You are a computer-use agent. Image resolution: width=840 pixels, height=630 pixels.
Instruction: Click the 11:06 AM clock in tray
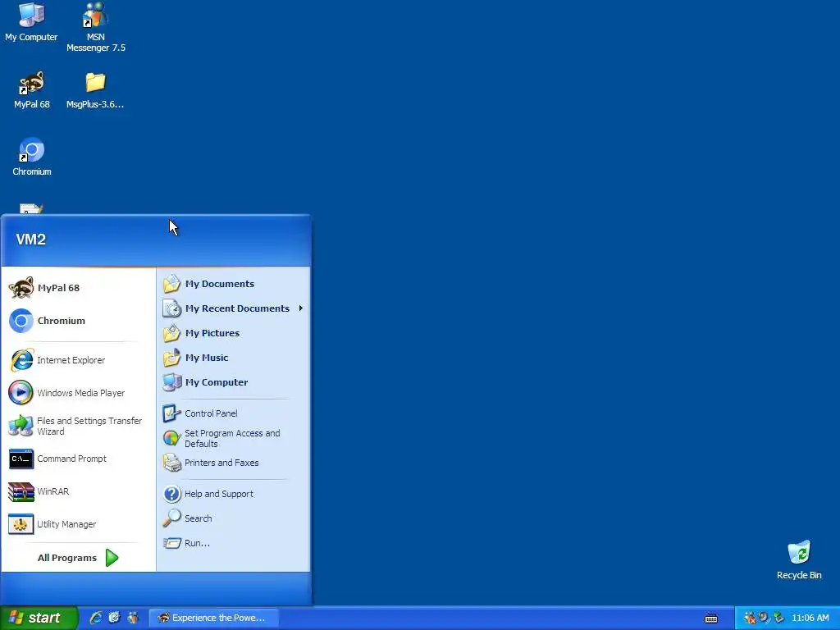pyautogui.click(x=810, y=619)
